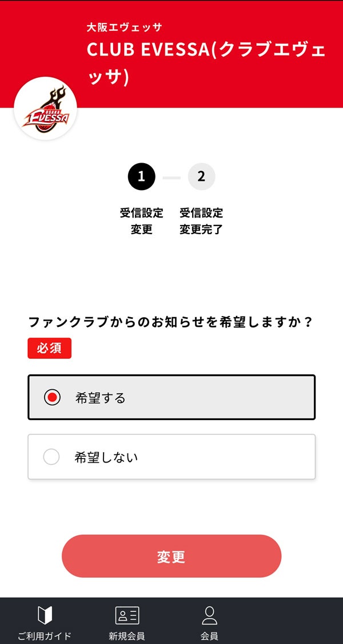
Task: Click the 受信設定変更完了 step label
Action: [201, 221]
